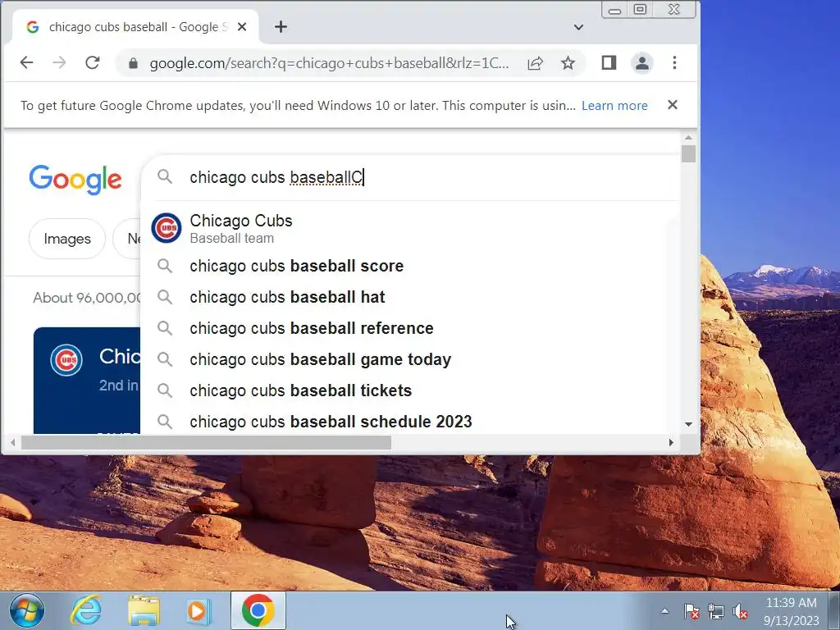Open Windows Media Player from taskbar
The image size is (840, 630).
[199, 610]
